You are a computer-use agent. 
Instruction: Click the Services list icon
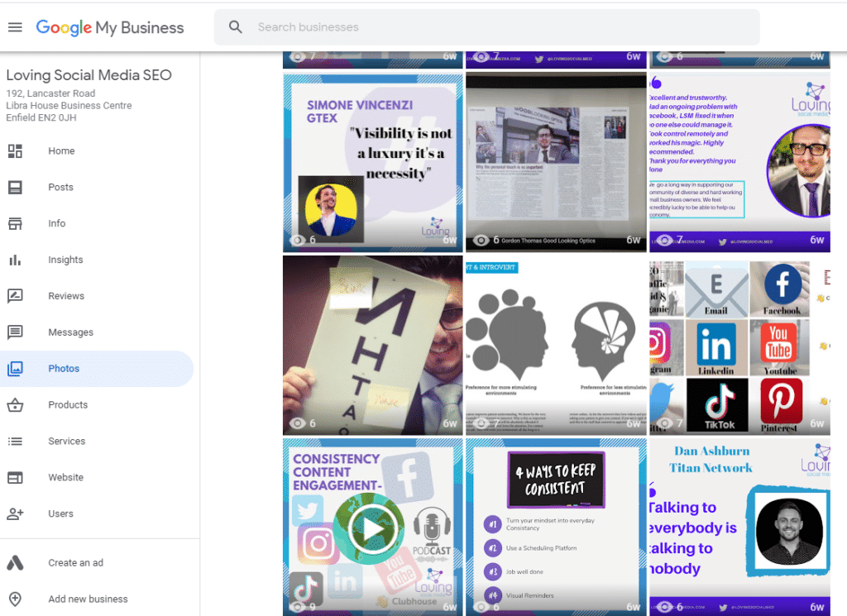pyautogui.click(x=15, y=441)
